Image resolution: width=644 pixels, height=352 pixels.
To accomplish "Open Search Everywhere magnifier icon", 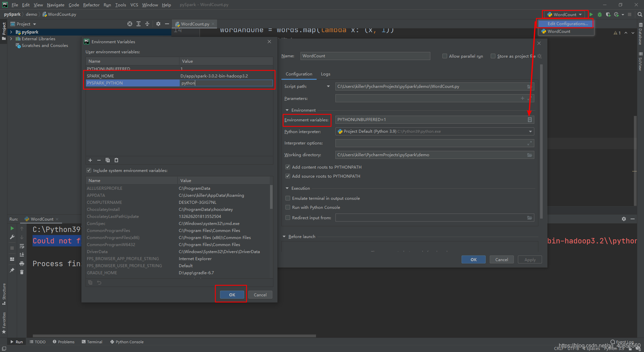I will (640, 14).
